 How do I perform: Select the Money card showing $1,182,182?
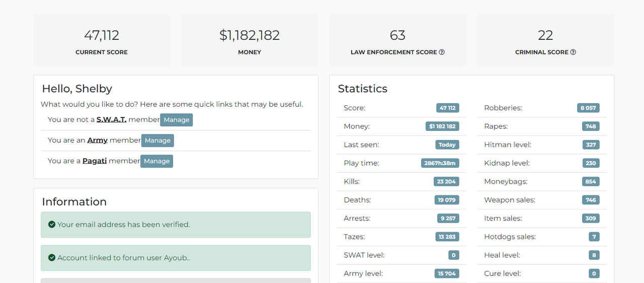(x=250, y=40)
